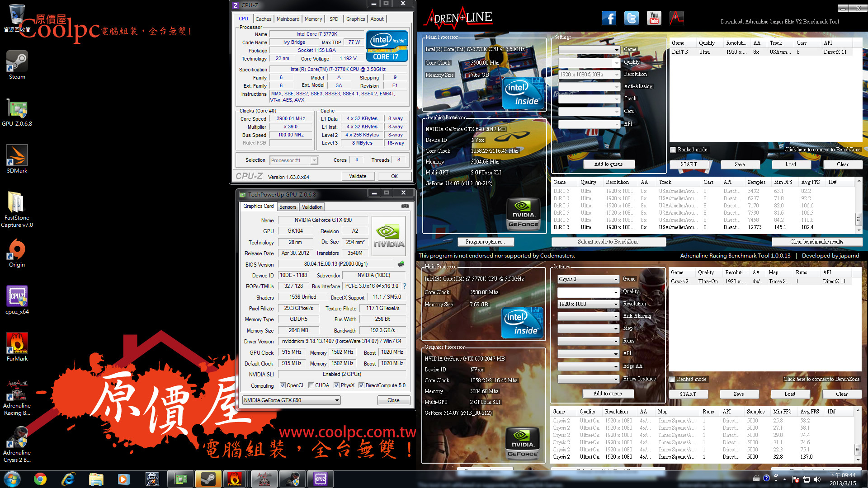Click the Avg FPS 137.0 Crysis 2 result row
This screenshot has width=868, height=488.
[702, 457]
